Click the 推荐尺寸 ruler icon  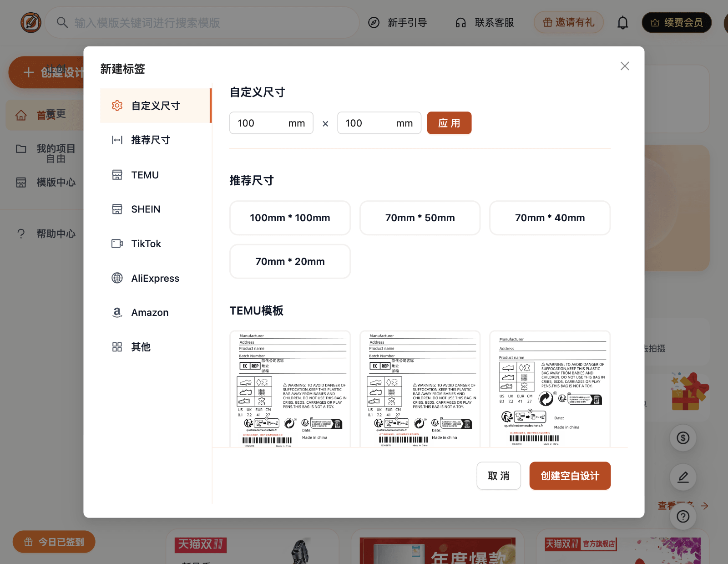click(117, 140)
